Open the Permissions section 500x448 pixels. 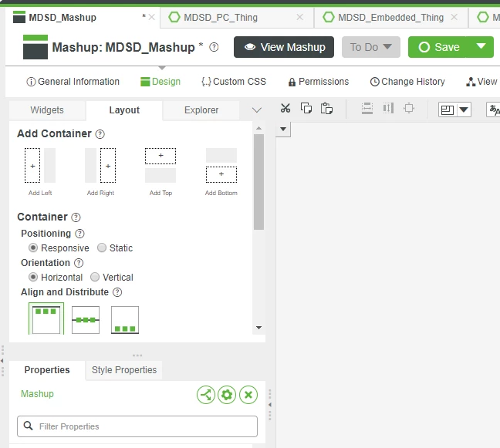coord(319,82)
